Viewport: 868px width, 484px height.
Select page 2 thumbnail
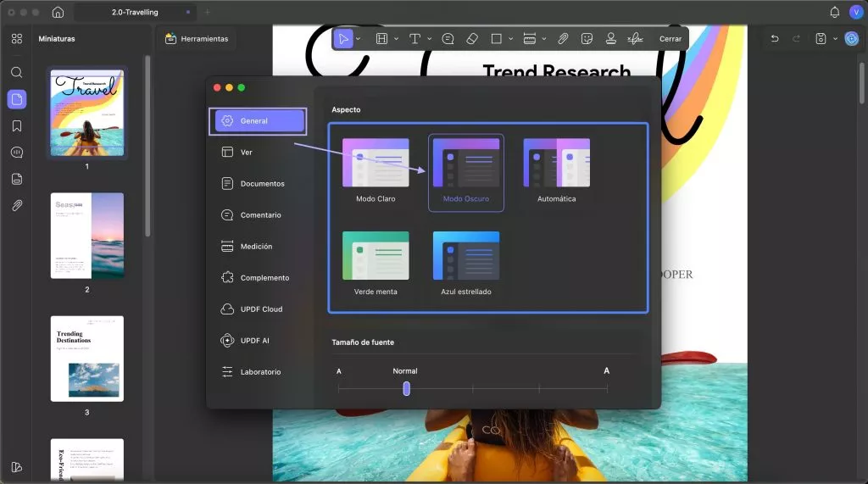point(87,236)
